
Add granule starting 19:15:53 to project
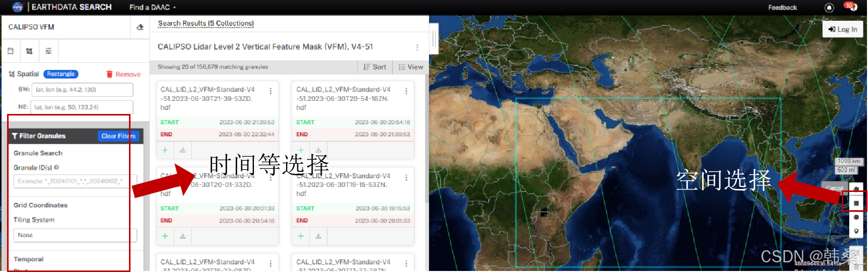(x=300, y=236)
